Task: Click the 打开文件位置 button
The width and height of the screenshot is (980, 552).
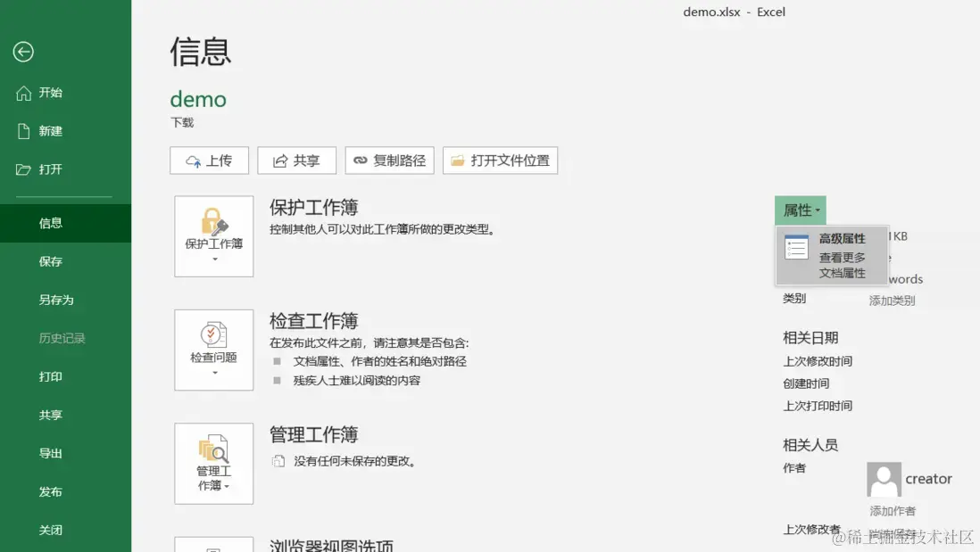Action: pyautogui.click(x=500, y=161)
